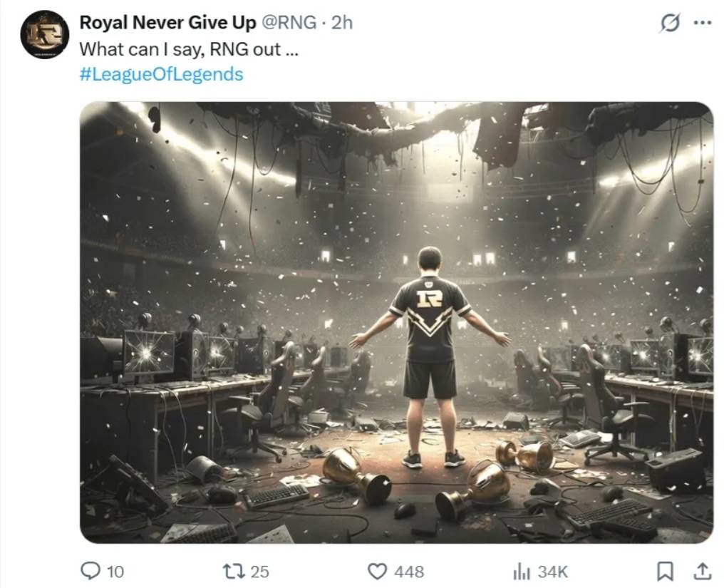Expand the three-dot more options menu
The width and height of the screenshot is (724, 588).
(x=703, y=23)
